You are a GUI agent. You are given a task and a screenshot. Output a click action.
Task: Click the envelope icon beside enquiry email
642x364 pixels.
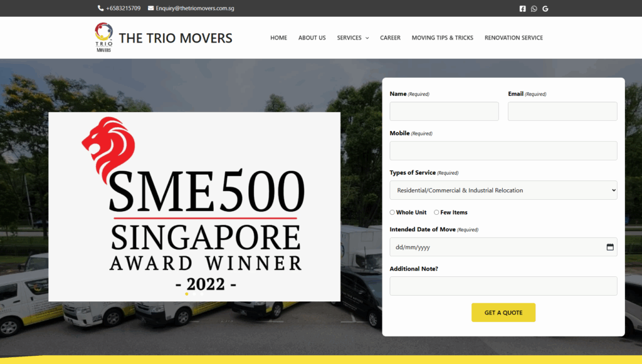[150, 8]
